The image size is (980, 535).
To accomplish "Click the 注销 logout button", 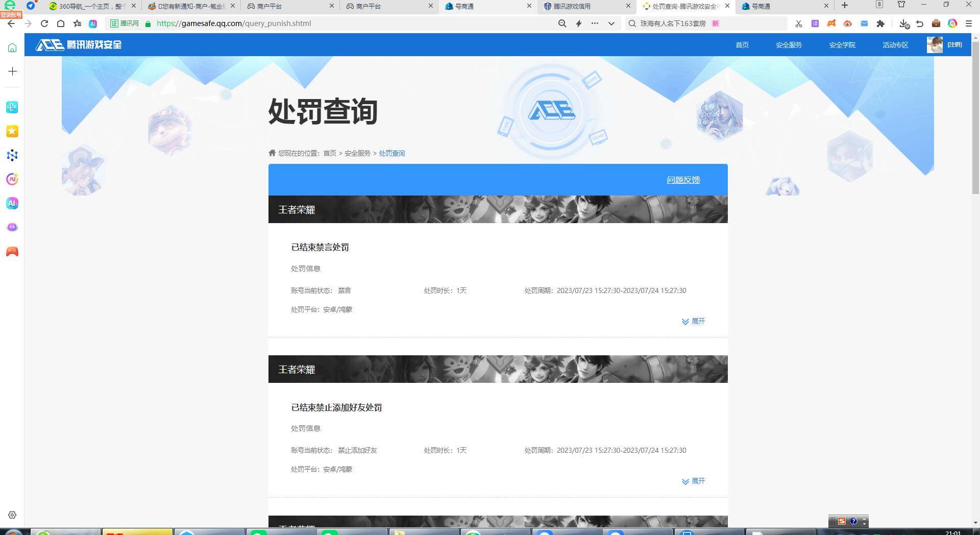I will (954, 45).
